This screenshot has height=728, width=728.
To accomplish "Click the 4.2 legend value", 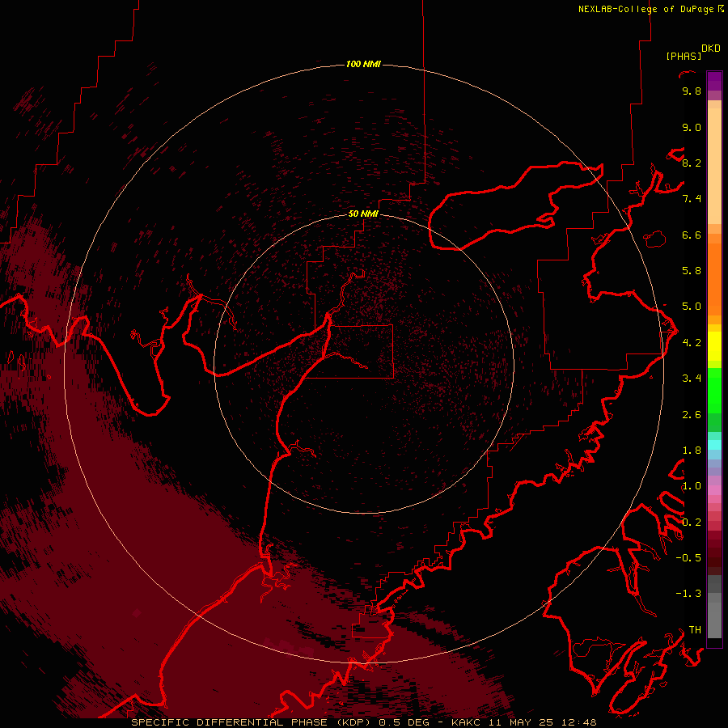I will pyautogui.click(x=692, y=343).
